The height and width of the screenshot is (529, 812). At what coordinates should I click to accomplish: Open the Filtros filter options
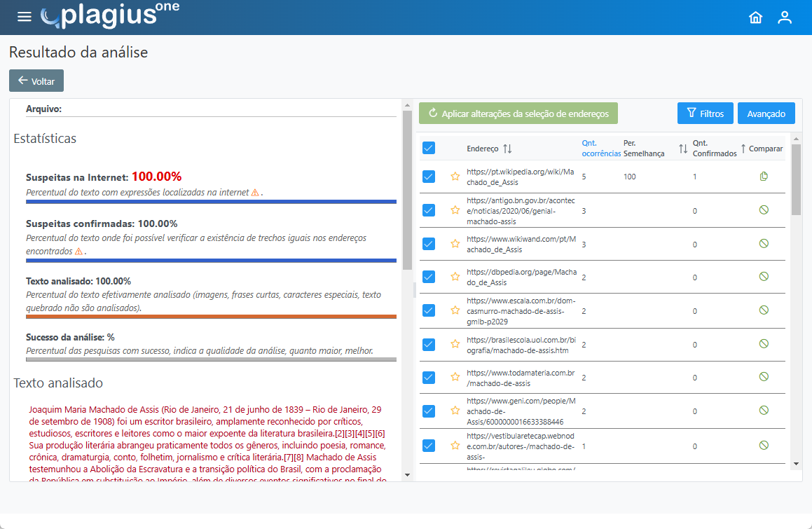click(x=705, y=114)
